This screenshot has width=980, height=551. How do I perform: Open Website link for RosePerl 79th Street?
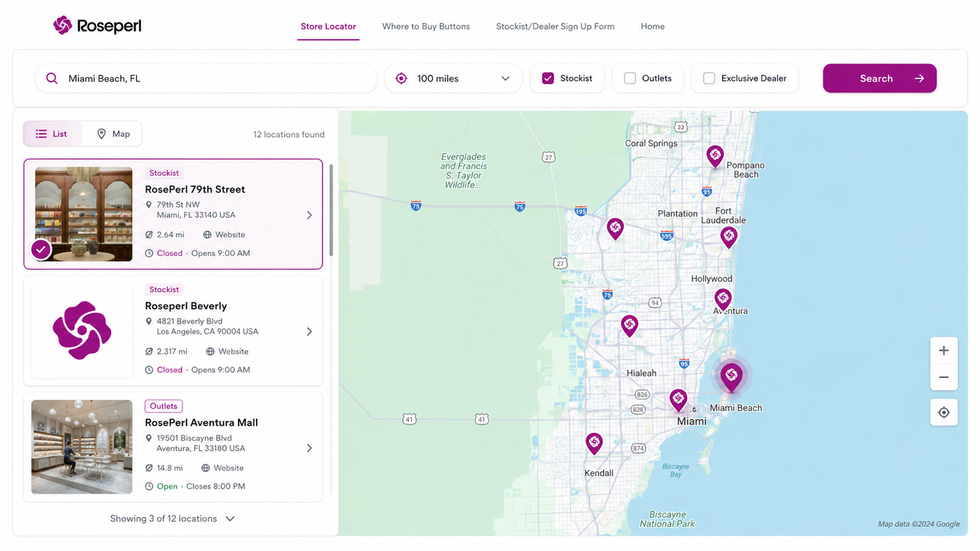point(224,234)
